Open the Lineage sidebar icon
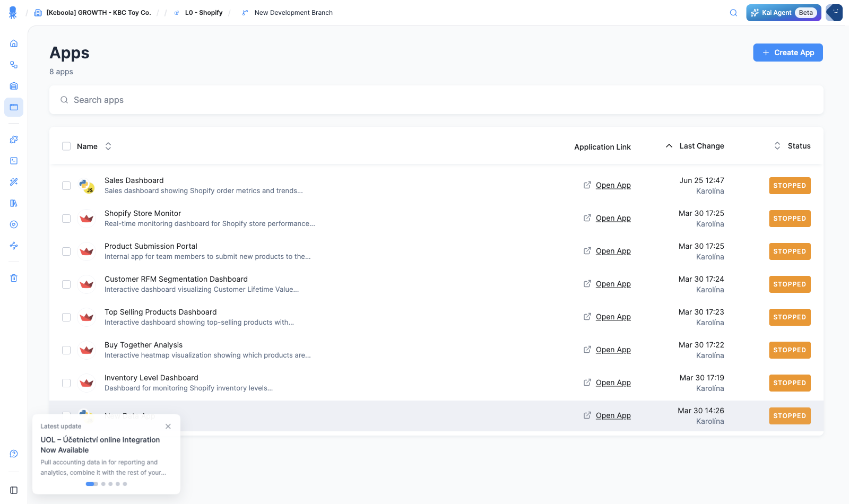The image size is (849, 504). pyautogui.click(x=14, y=246)
